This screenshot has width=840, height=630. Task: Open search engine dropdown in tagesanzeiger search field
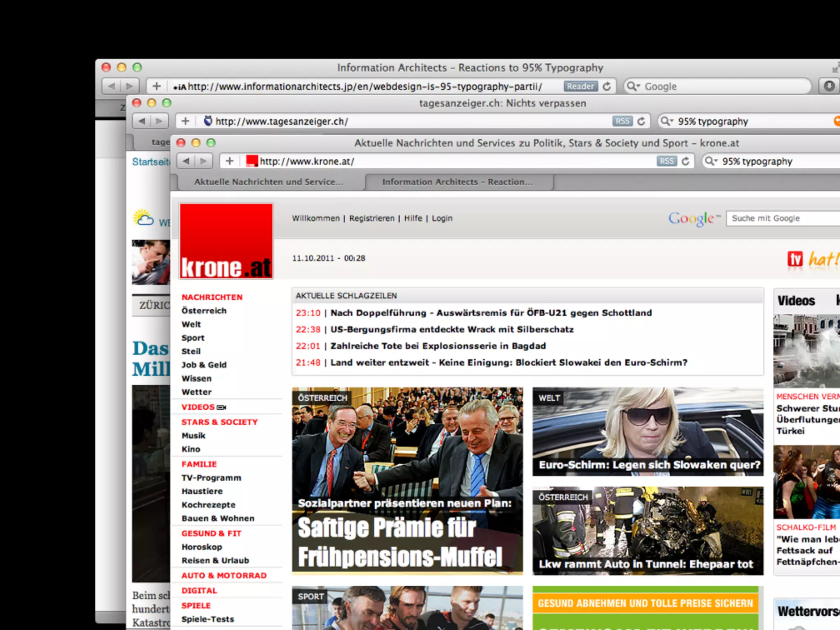pyautogui.click(x=667, y=121)
